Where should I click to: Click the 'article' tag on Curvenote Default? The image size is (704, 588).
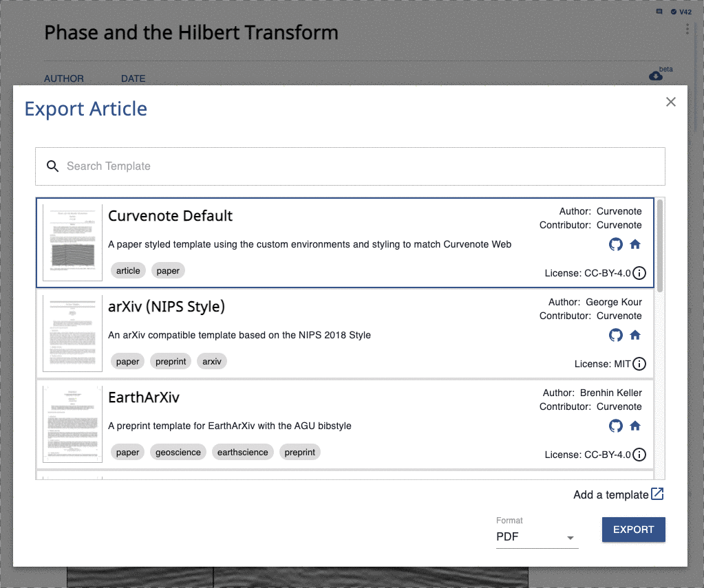(128, 271)
